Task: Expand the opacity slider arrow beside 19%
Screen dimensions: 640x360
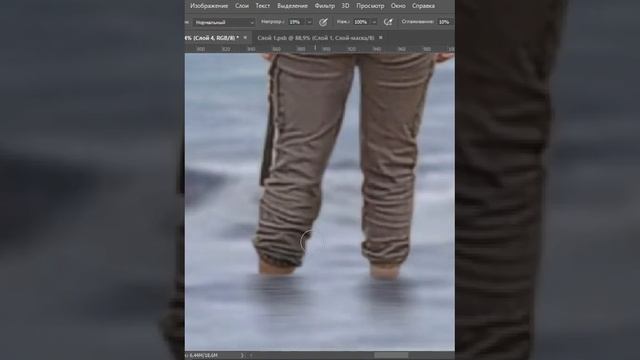Action: [x=309, y=22]
